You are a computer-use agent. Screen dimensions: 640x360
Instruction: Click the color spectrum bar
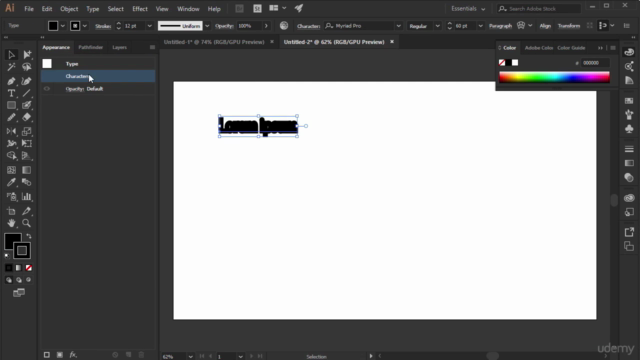[554, 77]
